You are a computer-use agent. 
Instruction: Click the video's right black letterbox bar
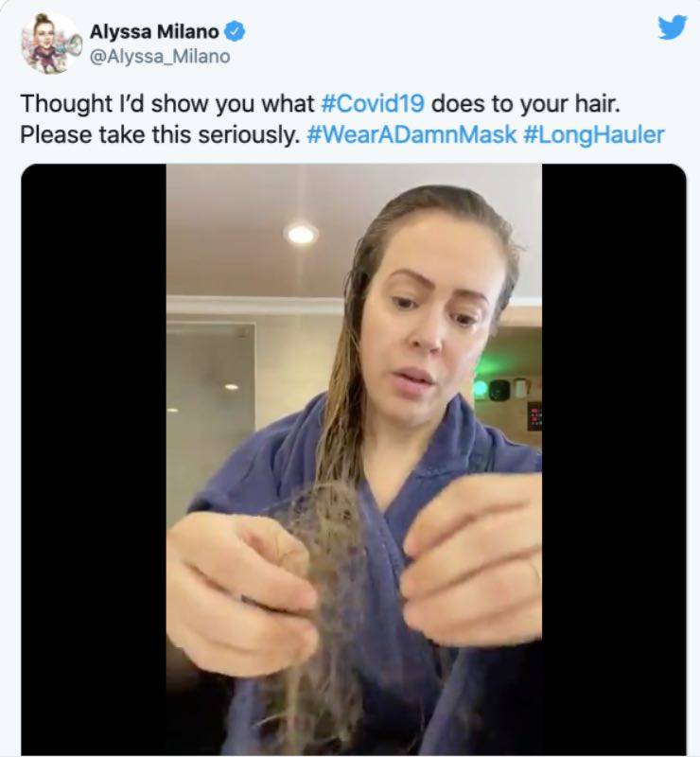click(x=614, y=459)
